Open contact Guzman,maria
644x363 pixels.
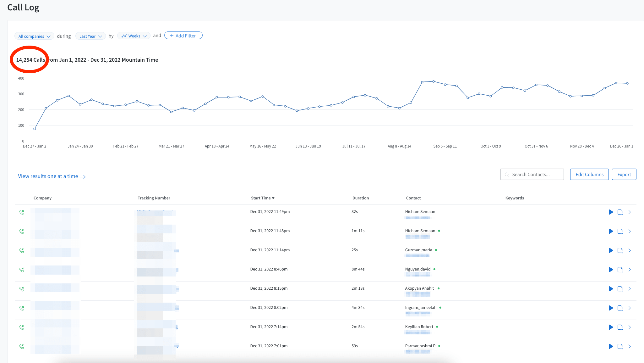[x=418, y=250]
